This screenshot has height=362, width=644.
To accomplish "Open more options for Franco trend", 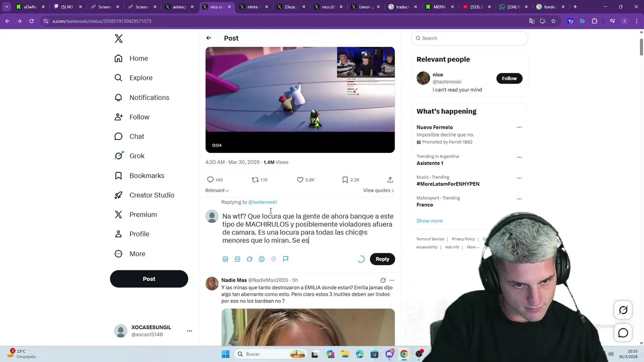I will pos(519,199).
